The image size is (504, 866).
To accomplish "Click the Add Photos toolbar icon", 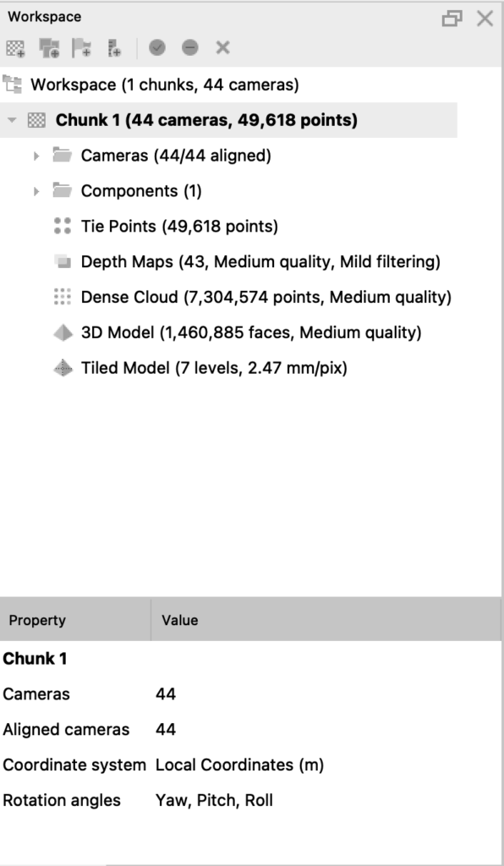I will [x=50, y=48].
